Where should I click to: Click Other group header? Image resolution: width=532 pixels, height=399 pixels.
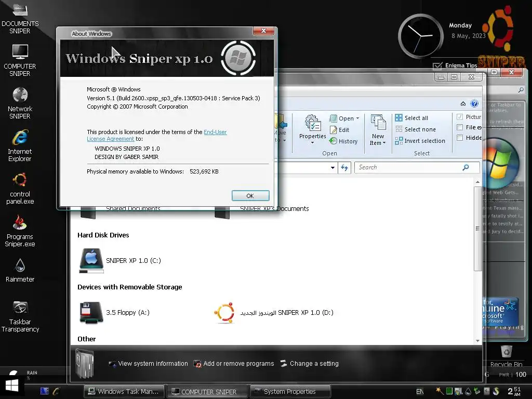coord(87,339)
